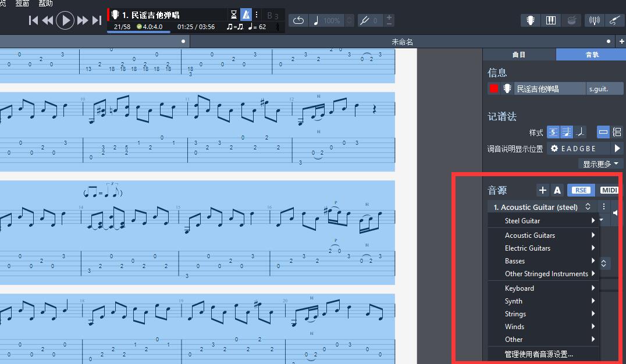Click the line-in cable jack icon
This screenshot has height=364, width=626.
pyautogui.click(x=614, y=20)
